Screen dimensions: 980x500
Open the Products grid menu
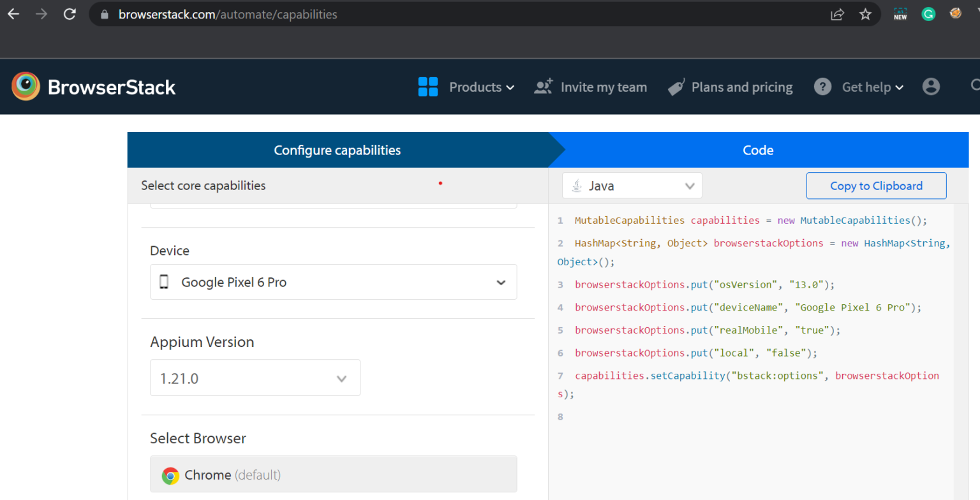click(428, 87)
